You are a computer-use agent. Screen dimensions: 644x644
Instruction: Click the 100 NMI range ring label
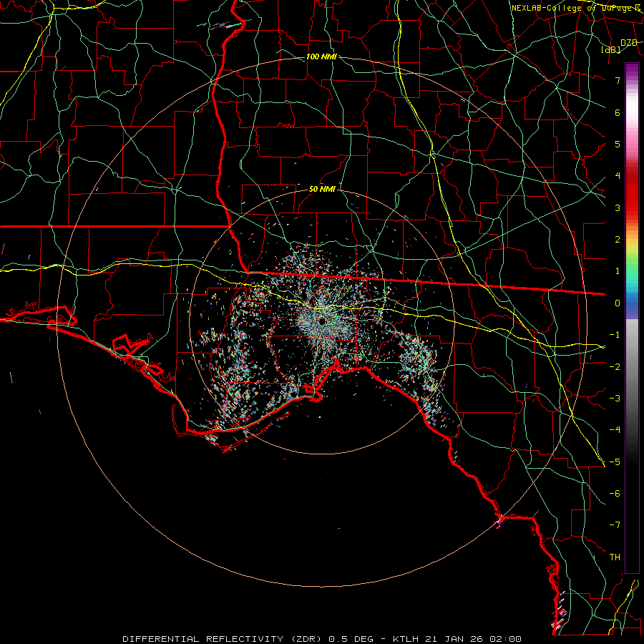coord(321,57)
